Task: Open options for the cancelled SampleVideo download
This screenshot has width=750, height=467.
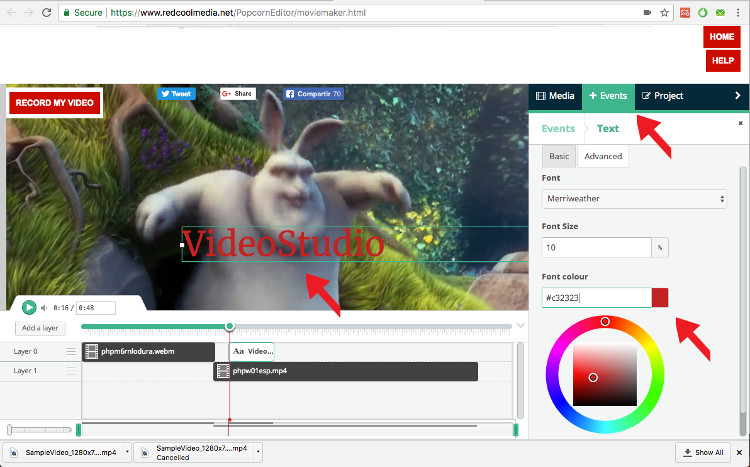Action: coord(260,453)
